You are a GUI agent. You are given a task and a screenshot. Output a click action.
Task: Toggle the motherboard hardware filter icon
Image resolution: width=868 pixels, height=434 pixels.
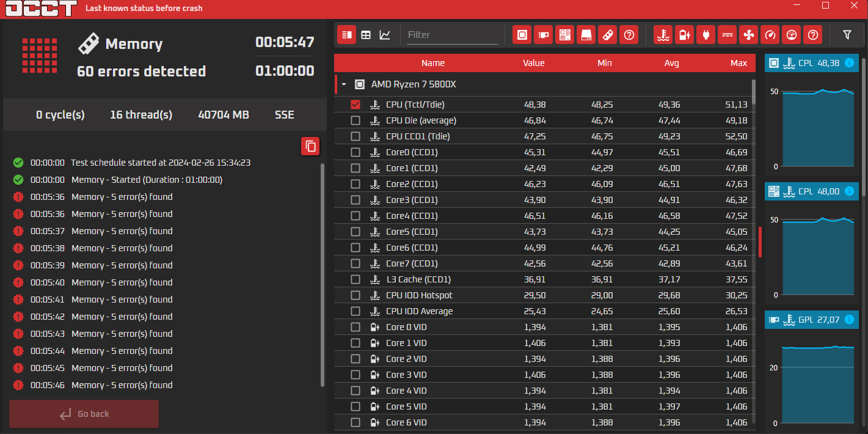(564, 35)
